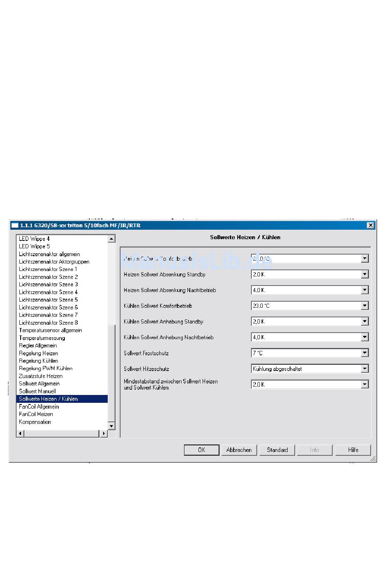Select Lichtszenenaktor Szene 5
Viewport: 392px width, 566px height.
(x=48, y=300)
